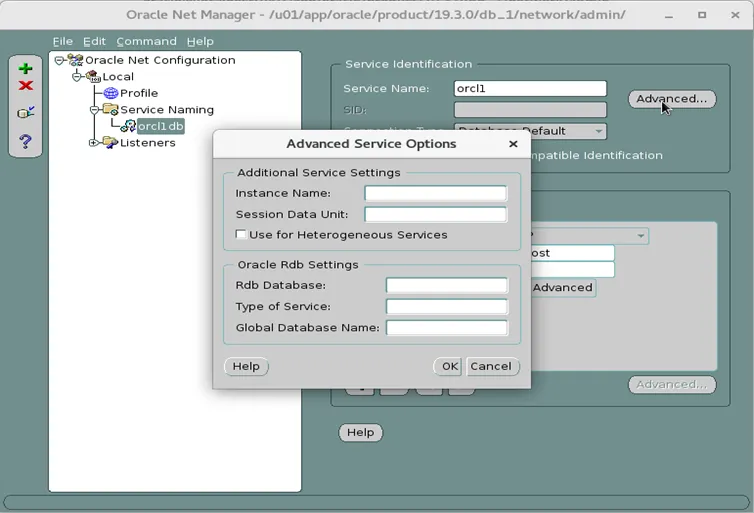Collapse the Service Naming node
754x513 pixels.
point(94,110)
